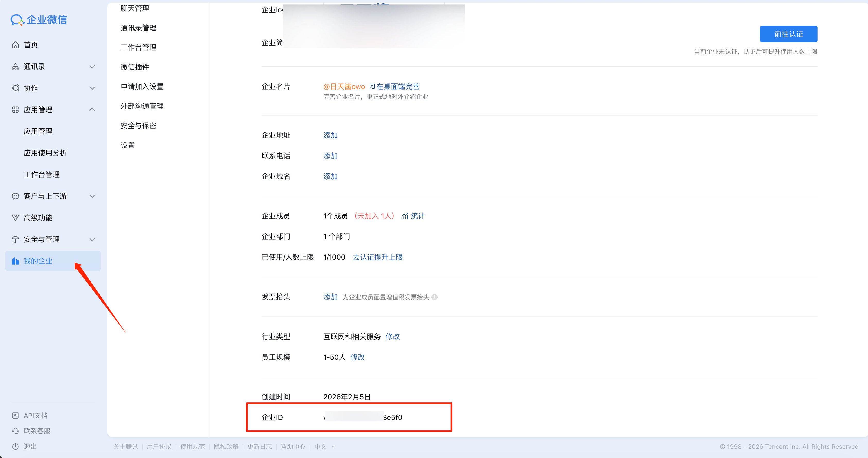Click the home icon beside 首页
Viewport: 868px width, 458px height.
[x=15, y=45]
